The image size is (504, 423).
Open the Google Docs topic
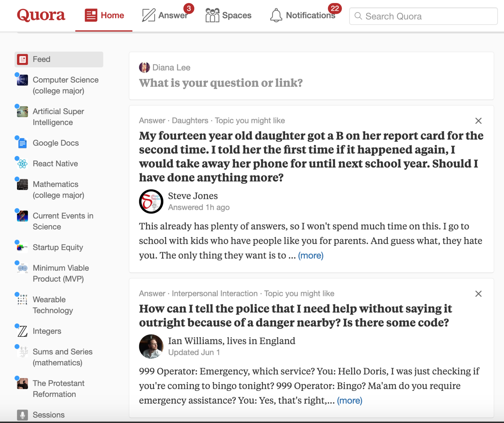point(56,143)
